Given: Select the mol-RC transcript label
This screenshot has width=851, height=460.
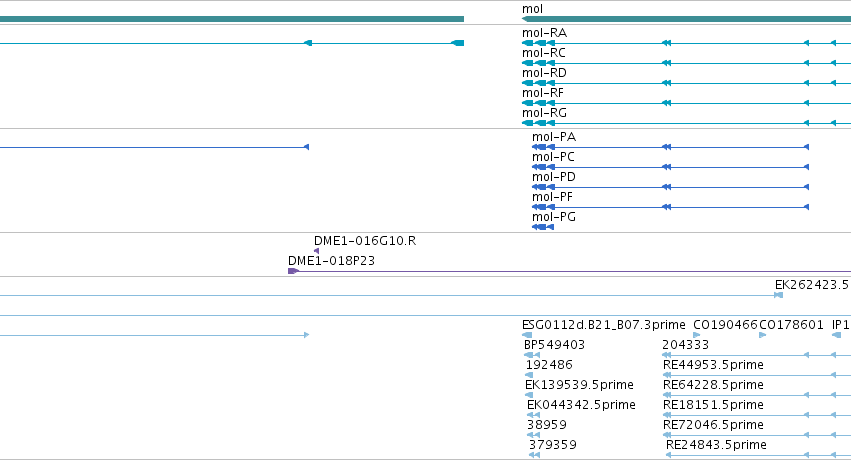Looking at the screenshot, I should 544,53.
